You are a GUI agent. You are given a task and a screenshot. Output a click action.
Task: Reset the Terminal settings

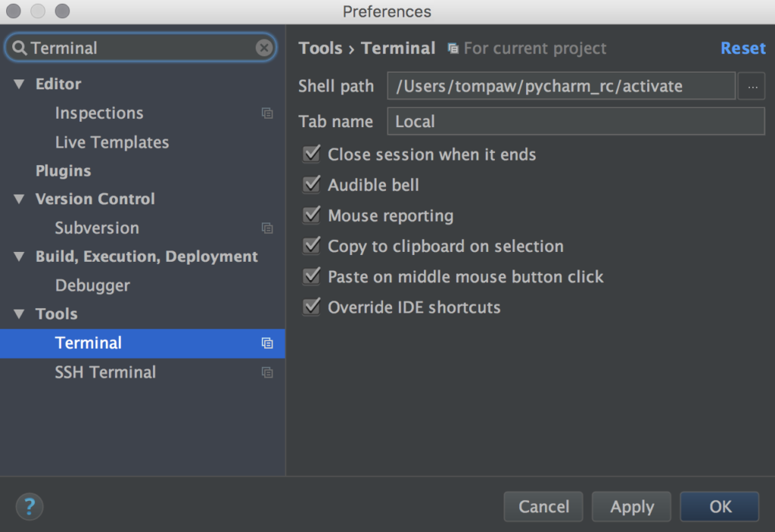(742, 48)
